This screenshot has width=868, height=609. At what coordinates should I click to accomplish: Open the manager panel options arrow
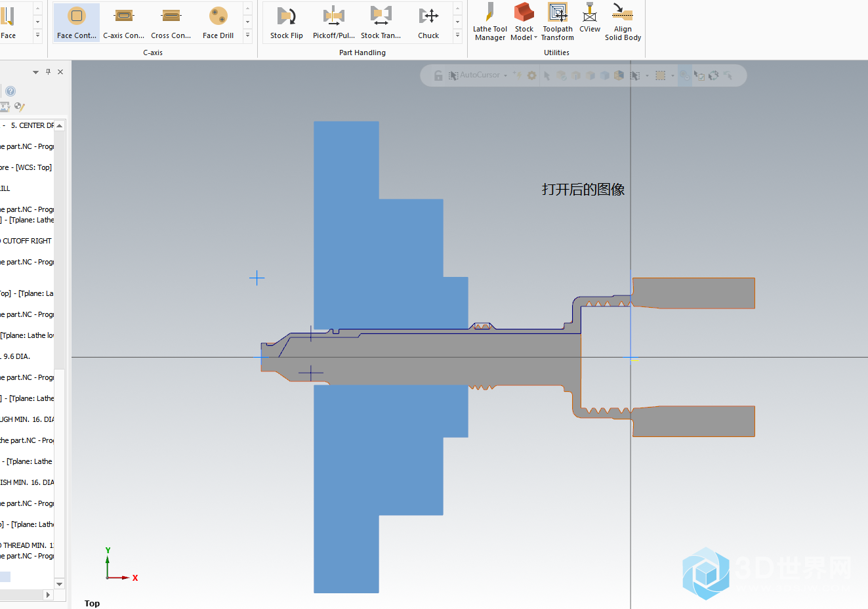tap(35, 72)
